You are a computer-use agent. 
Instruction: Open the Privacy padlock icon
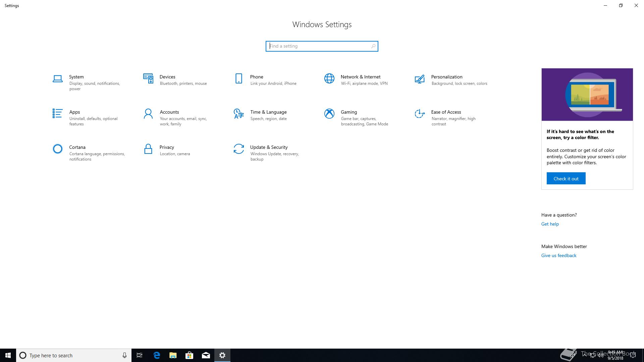148,149
